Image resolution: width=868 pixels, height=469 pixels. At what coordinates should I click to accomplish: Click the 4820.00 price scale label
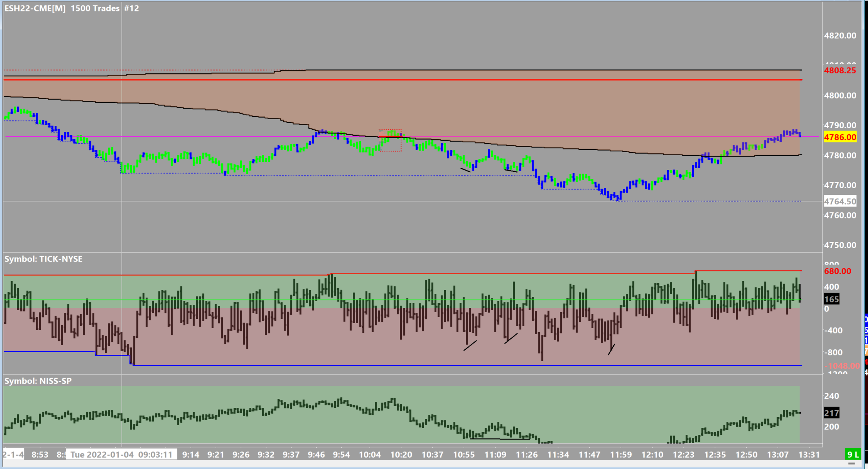(840, 36)
